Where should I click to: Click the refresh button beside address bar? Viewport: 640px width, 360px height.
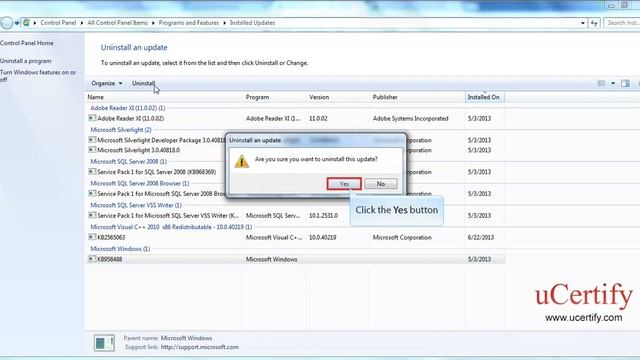pos(594,23)
